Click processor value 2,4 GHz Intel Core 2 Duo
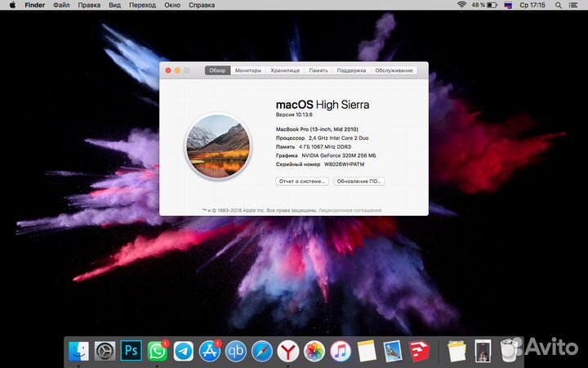Viewport: 588px width, 368px height. (339, 138)
